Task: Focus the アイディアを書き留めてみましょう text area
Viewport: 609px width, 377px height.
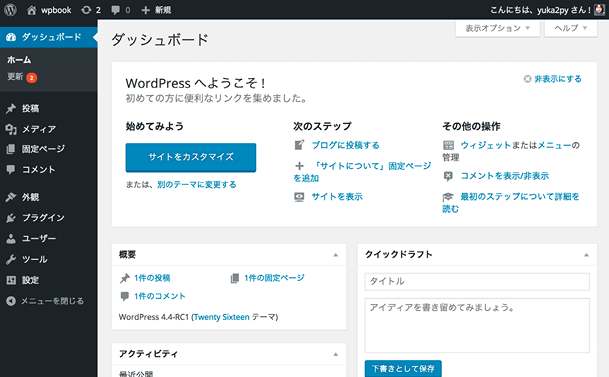Action: pyautogui.click(x=477, y=325)
